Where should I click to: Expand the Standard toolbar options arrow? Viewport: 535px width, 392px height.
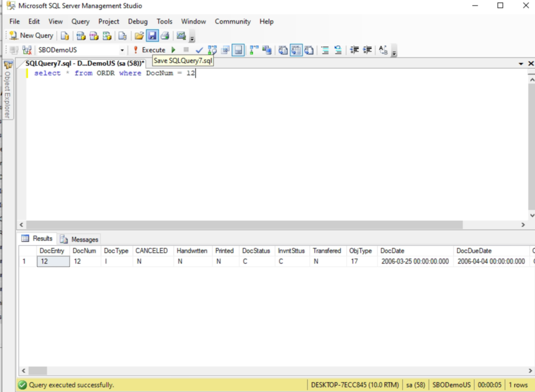click(x=192, y=38)
